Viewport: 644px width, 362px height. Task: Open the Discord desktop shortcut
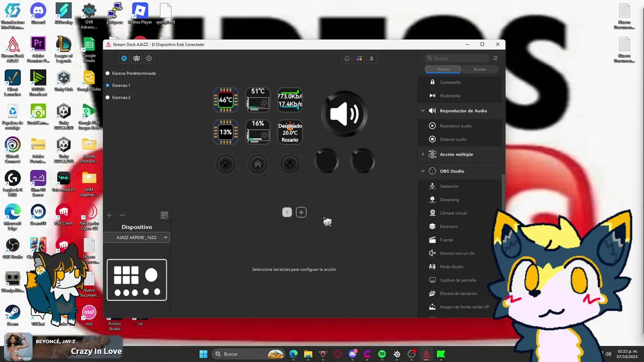[38, 14]
